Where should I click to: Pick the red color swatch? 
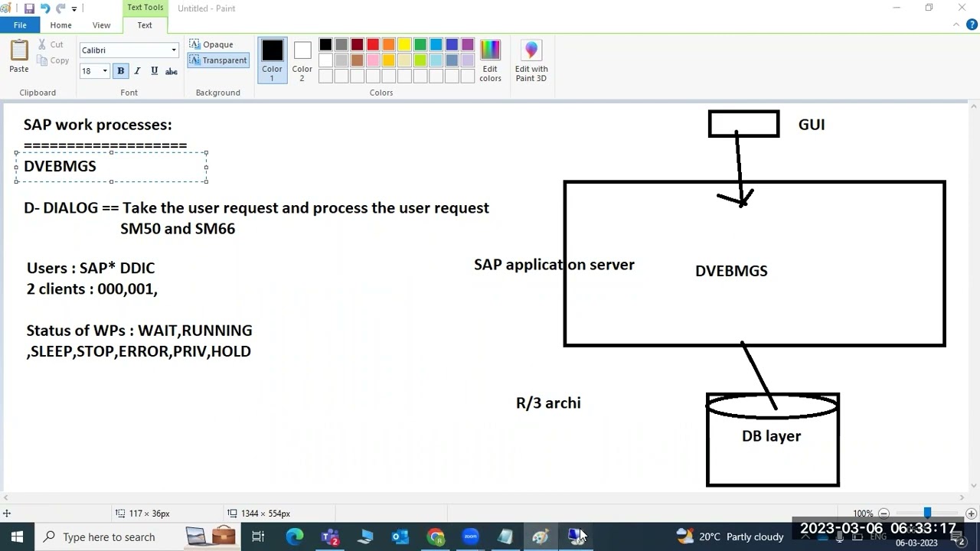[373, 44]
